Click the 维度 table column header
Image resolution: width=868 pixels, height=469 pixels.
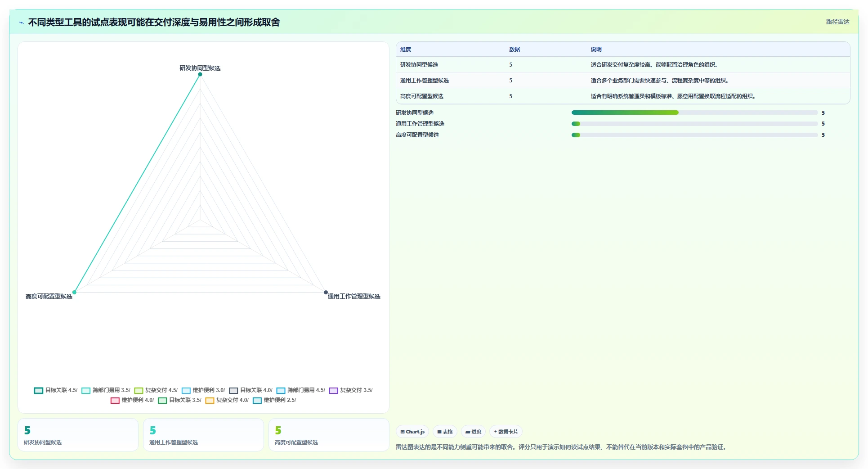point(406,50)
